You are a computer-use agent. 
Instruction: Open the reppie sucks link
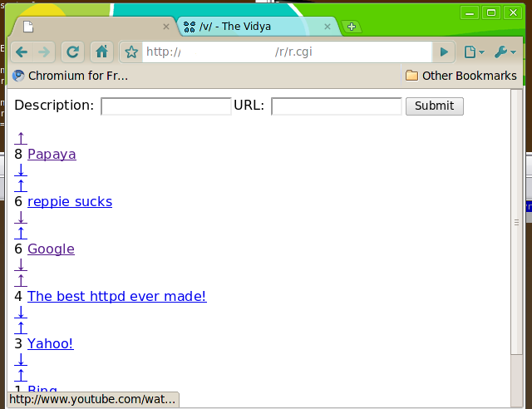point(70,202)
